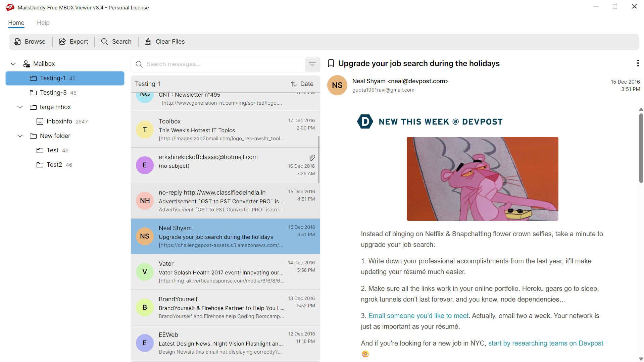Click the NH avatar icon

[145, 201]
